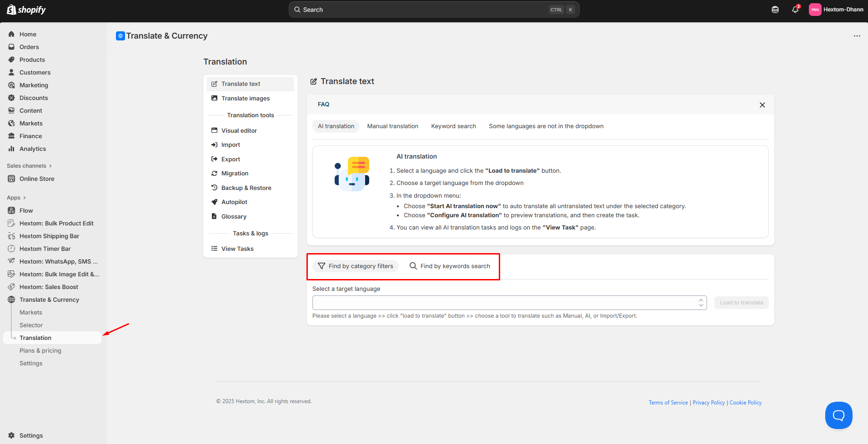
Task: Click the Flow app icon
Action: pyautogui.click(x=11, y=210)
